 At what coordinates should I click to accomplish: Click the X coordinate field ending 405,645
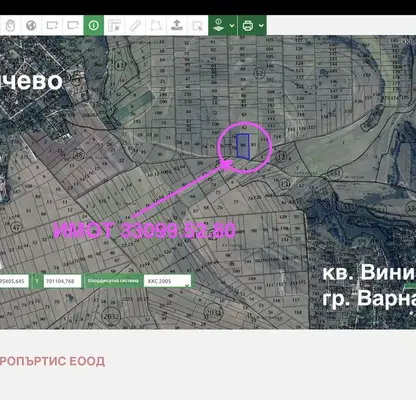click(x=14, y=281)
